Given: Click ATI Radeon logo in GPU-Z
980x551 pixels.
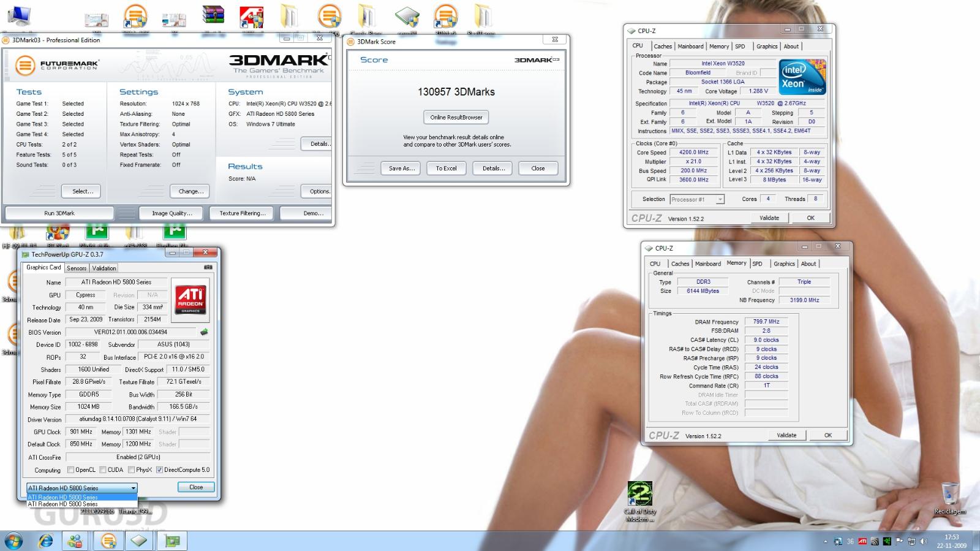Looking at the screenshot, I should [190, 300].
